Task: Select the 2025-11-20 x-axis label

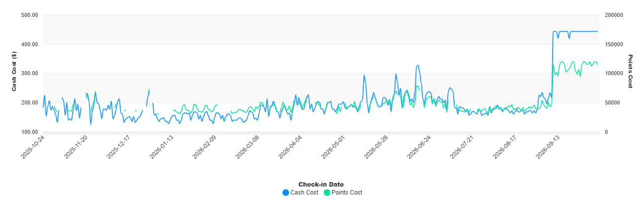Action: tap(76, 147)
